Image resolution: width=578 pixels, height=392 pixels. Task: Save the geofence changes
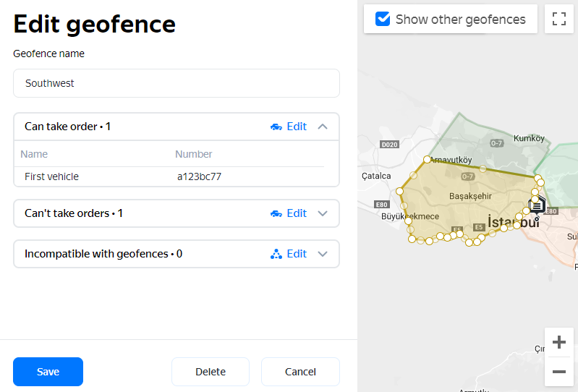click(48, 372)
